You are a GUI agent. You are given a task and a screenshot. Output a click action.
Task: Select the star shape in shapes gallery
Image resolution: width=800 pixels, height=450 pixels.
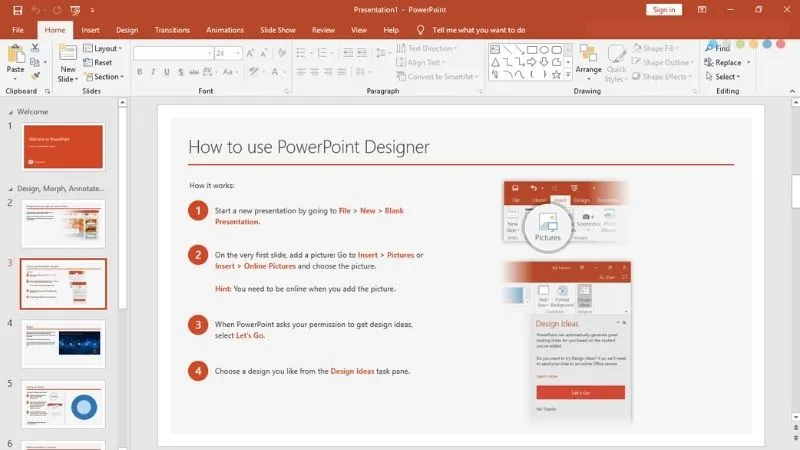pyautogui.click(x=557, y=74)
